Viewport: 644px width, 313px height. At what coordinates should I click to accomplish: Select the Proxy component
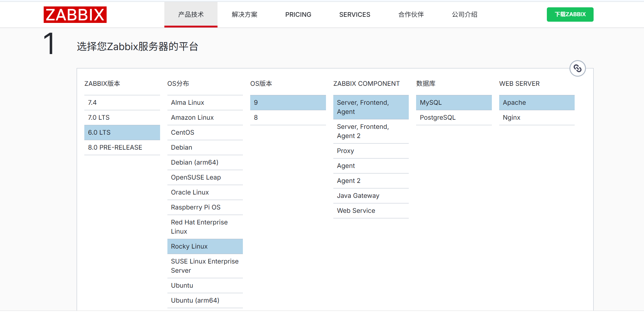[x=371, y=151]
